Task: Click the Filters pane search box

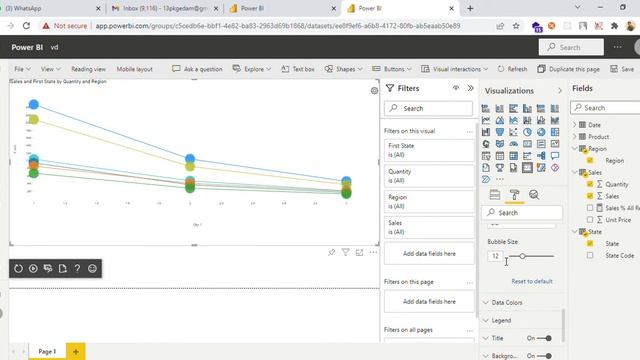Action: 428,108
